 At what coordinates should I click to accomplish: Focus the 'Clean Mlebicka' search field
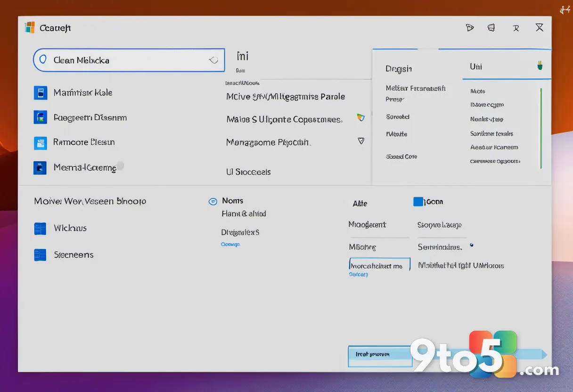(x=129, y=60)
